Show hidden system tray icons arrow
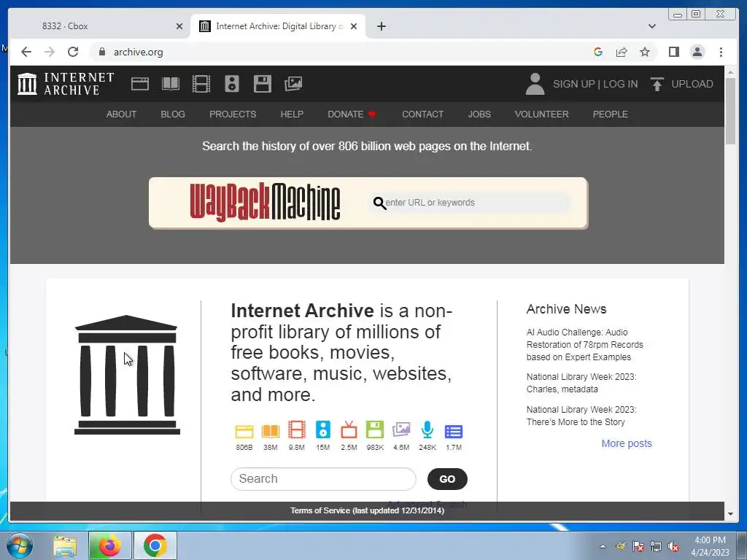Screen dimensions: 747x560 [x=603, y=546]
